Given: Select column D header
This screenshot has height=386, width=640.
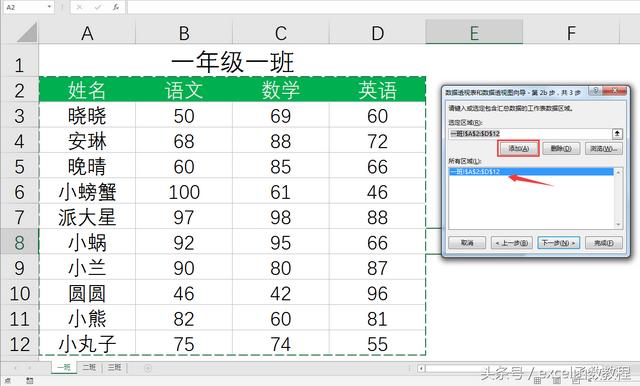Looking at the screenshot, I should pyautogui.click(x=377, y=33).
